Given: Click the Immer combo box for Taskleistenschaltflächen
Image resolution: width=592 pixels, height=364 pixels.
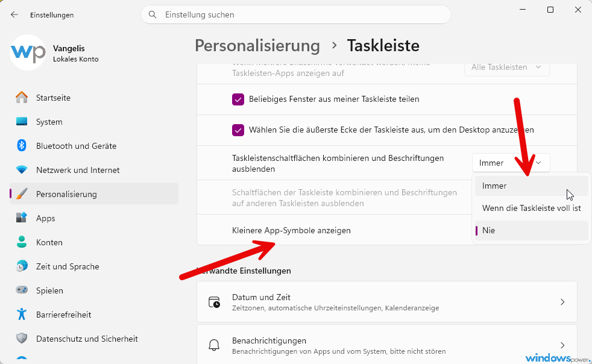Looking at the screenshot, I should coord(511,163).
